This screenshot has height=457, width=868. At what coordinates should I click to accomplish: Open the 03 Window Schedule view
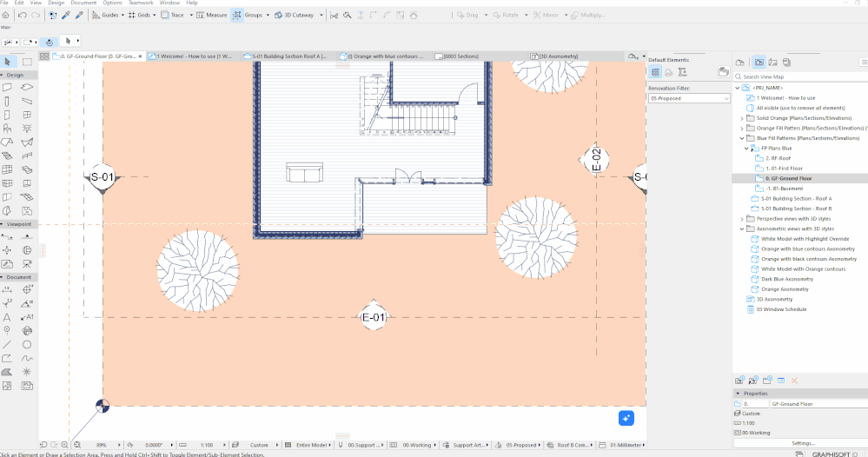782,309
